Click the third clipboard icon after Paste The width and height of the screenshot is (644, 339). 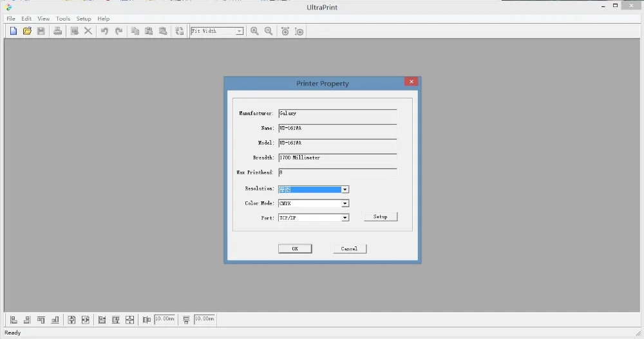pyautogui.click(x=163, y=31)
